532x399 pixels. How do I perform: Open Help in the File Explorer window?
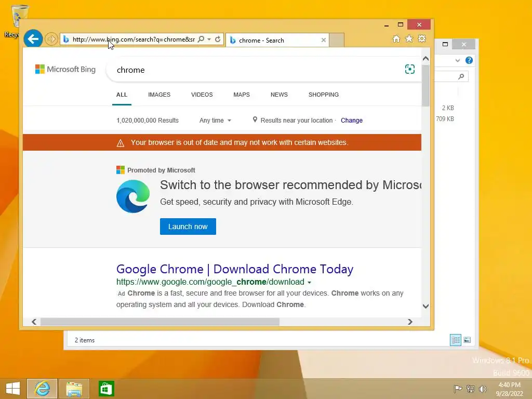pos(469,60)
